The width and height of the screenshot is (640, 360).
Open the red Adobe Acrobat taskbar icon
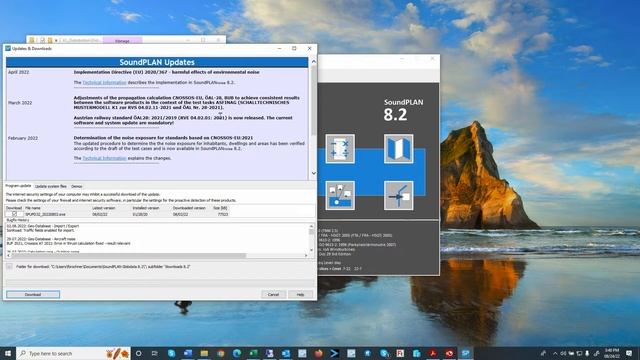[433, 353]
